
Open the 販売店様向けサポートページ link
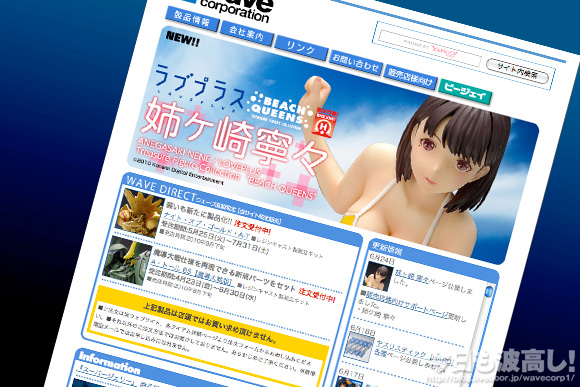pos(407,304)
